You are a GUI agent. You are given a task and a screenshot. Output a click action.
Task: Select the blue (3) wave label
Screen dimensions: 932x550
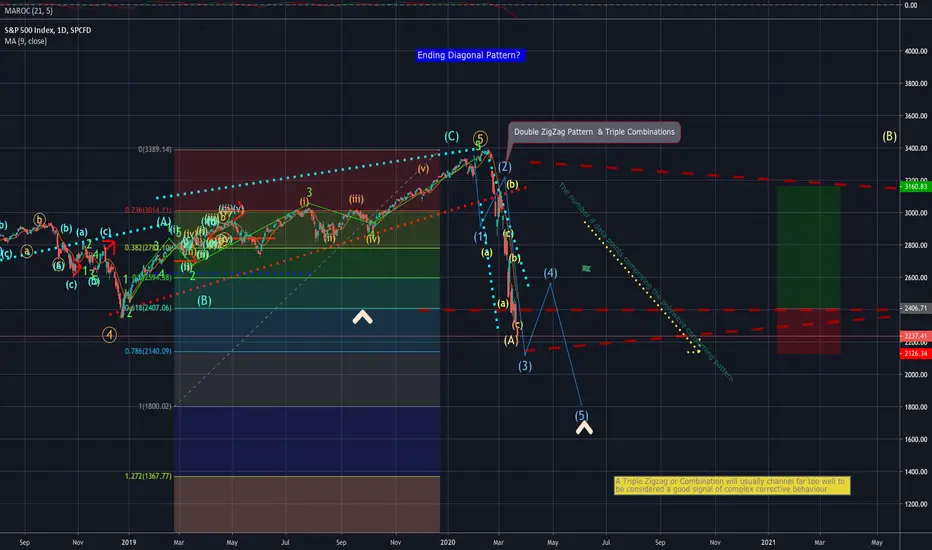[x=524, y=366]
